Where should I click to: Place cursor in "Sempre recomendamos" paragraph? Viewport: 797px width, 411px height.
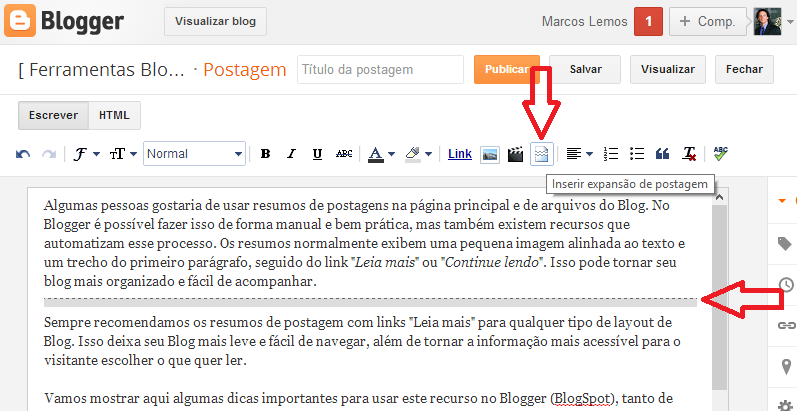tap(362, 341)
